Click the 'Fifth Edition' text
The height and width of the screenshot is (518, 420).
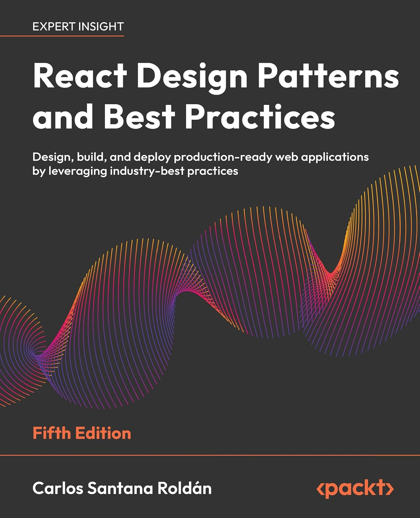coord(82,433)
